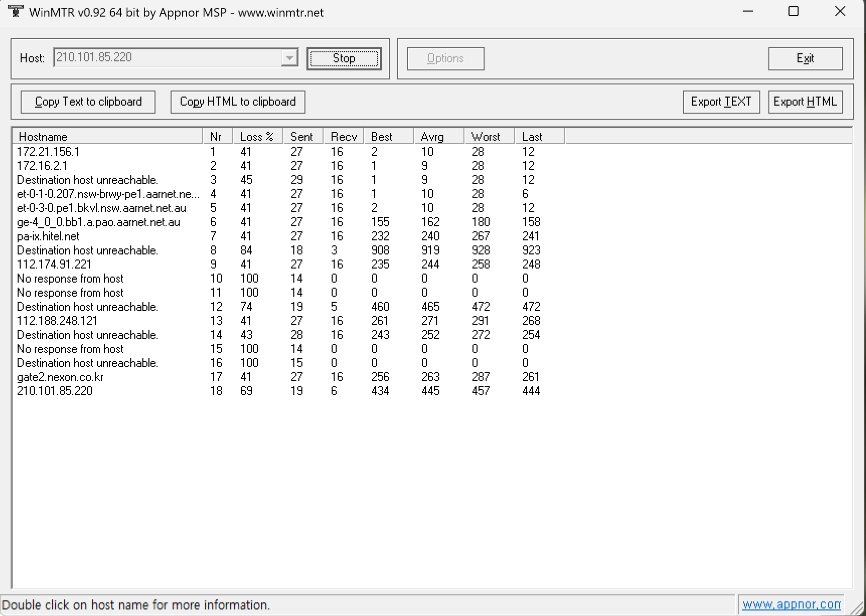
Task: Copy Text to clipboard
Action: pyautogui.click(x=88, y=102)
